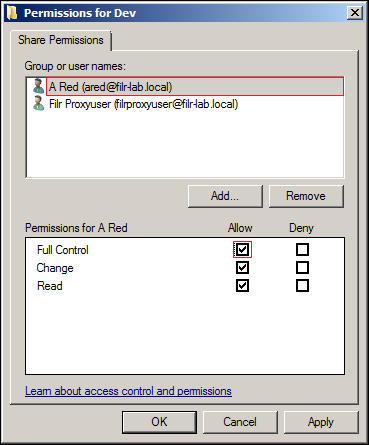The width and height of the screenshot is (369, 445).
Task: Click the Add... button
Action: coord(225,196)
